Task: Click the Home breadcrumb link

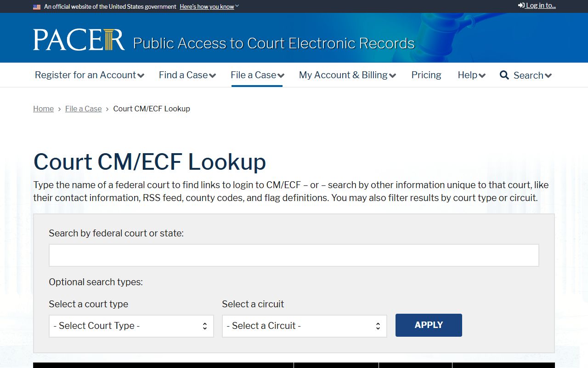Action: click(43, 109)
